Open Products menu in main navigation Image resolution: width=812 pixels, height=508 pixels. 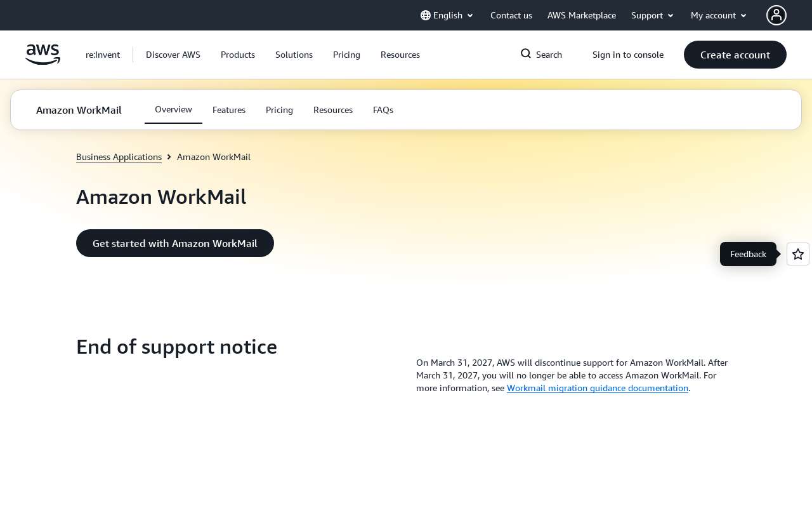click(x=238, y=55)
